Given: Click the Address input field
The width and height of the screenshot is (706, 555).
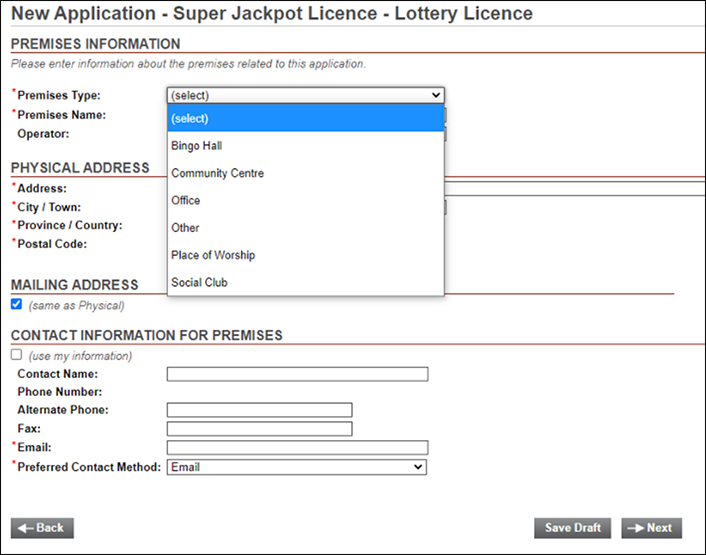Looking at the screenshot, I should [575, 189].
